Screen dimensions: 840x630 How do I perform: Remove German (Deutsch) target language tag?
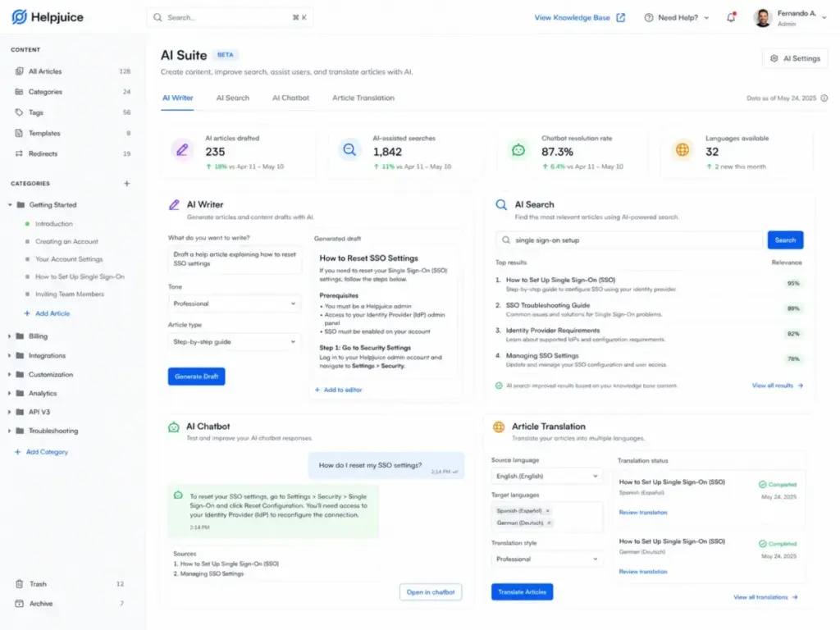point(549,523)
